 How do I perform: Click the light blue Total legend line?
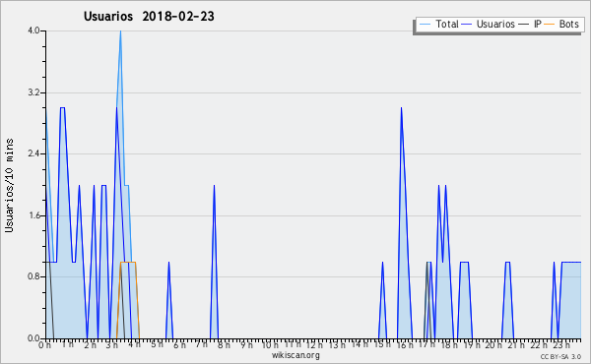(425, 25)
